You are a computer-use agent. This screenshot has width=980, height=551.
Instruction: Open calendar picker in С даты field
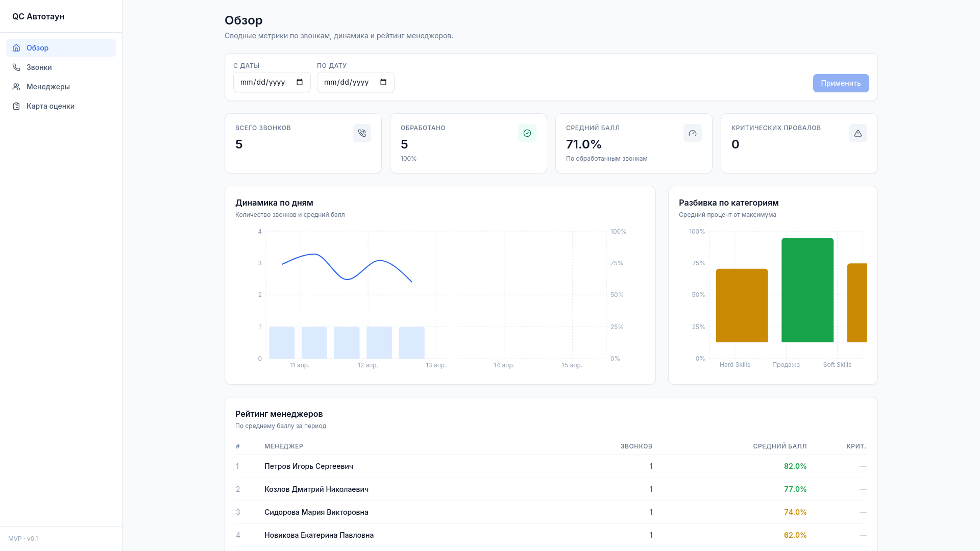click(300, 82)
